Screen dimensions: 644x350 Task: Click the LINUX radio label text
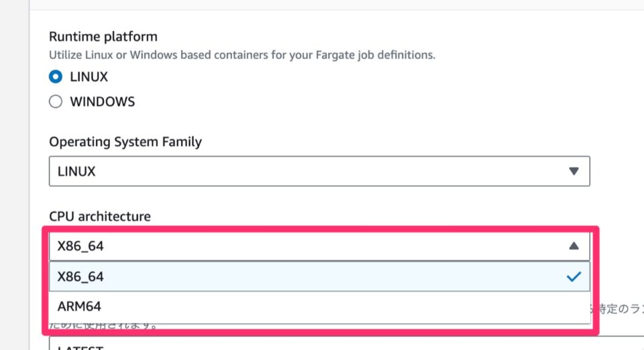pyautogui.click(x=89, y=77)
